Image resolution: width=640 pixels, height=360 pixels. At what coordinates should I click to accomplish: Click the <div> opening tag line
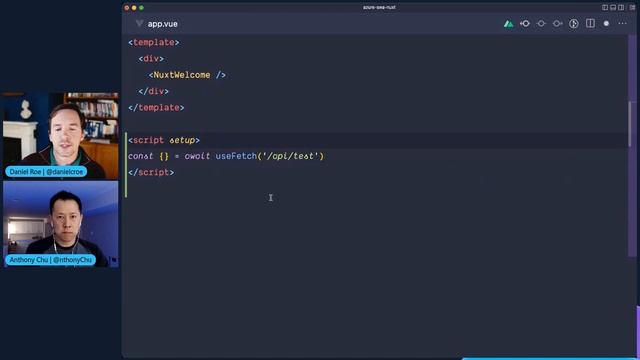point(151,59)
